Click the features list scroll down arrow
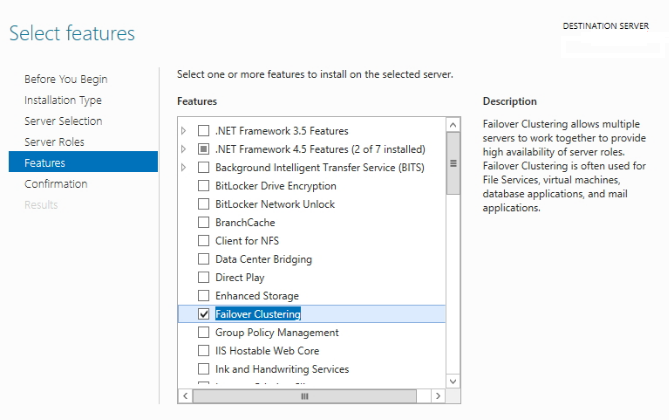This screenshot has height=420, width=671. [453, 381]
